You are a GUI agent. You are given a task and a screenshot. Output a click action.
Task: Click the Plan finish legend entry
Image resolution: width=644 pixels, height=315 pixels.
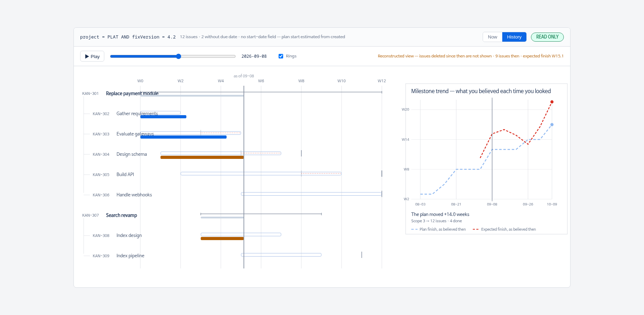439,229
